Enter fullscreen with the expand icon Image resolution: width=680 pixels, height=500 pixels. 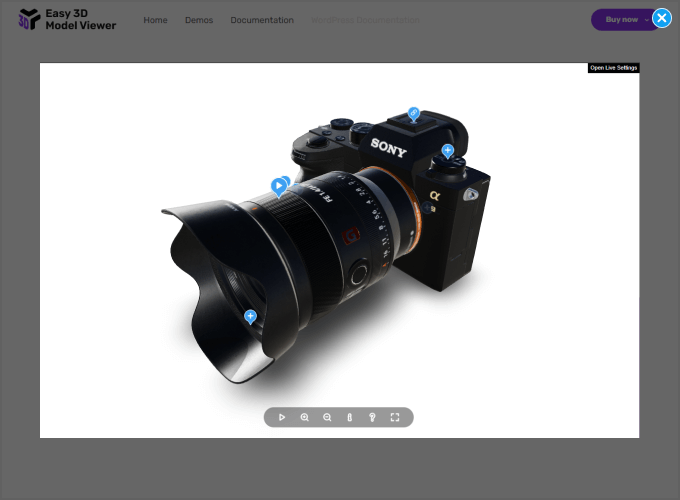[x=395, y=417]
